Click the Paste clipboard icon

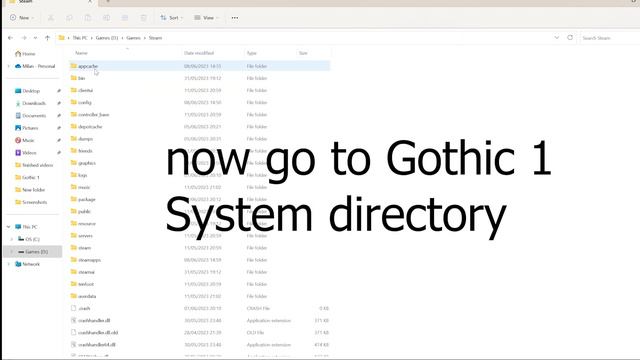88,18
